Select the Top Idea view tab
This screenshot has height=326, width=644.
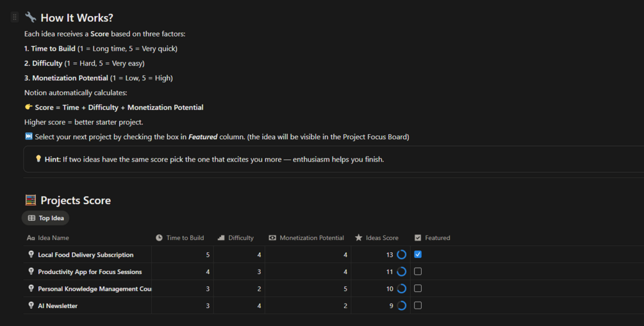tap(45, 218)
